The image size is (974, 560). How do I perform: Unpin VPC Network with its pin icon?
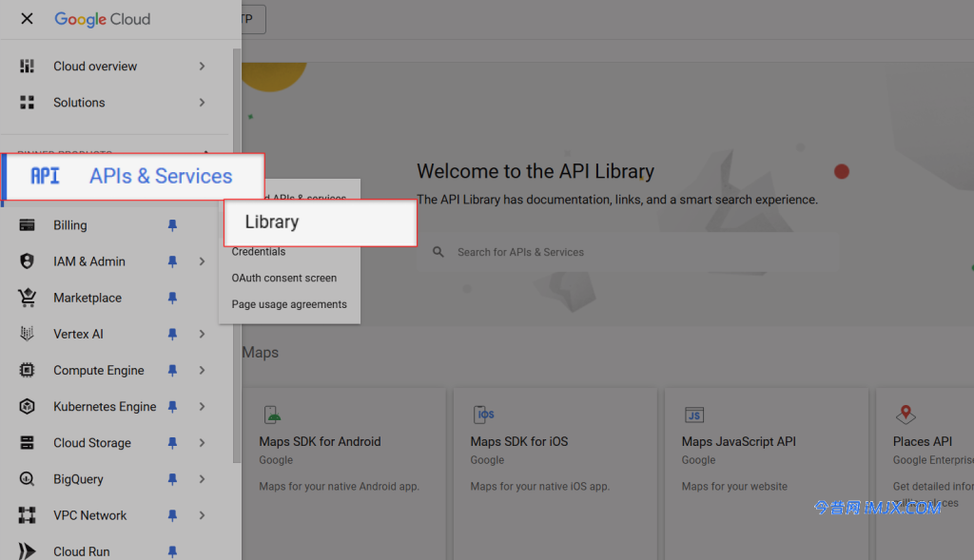pos(173,515)
